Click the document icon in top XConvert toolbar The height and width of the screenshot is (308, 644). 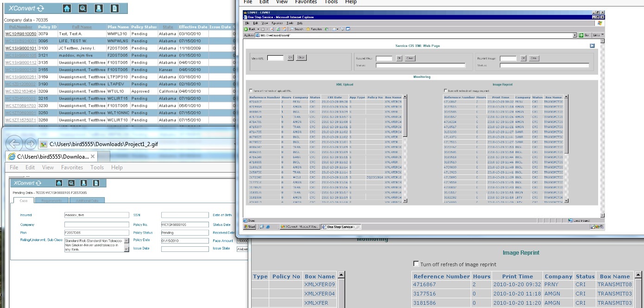pyautogui.click(x=114, y=8)
